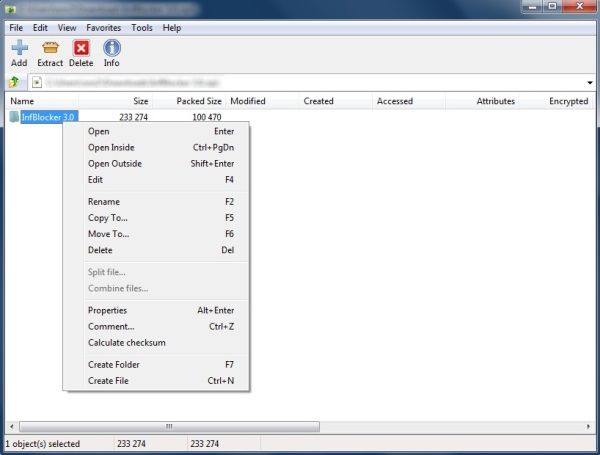Click the Extract toolbar icon
600x455 pixels.
click(50, 48)
